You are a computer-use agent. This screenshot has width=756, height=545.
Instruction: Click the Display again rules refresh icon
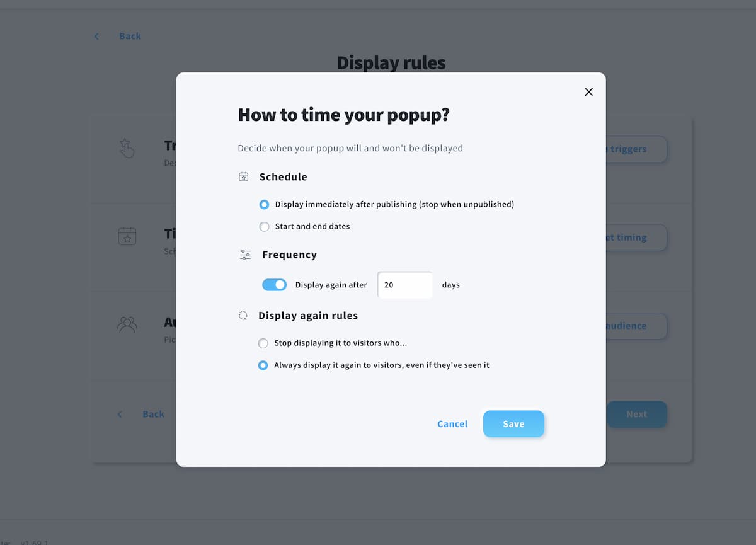tap(243, 316)
